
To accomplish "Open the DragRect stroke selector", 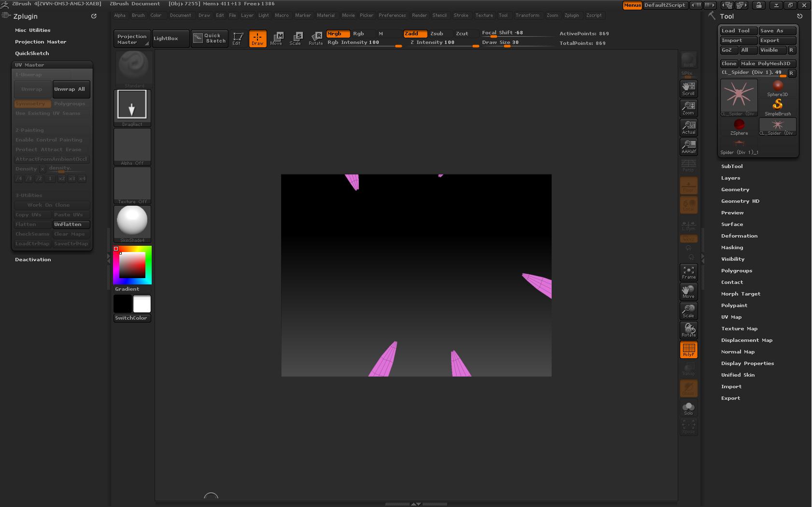I will [132, 108].
